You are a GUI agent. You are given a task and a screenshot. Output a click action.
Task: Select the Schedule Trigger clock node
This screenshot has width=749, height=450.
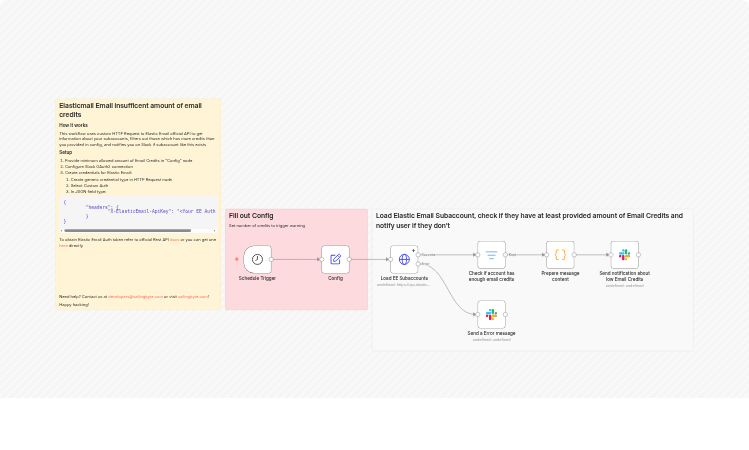click(x=257, y=259)
